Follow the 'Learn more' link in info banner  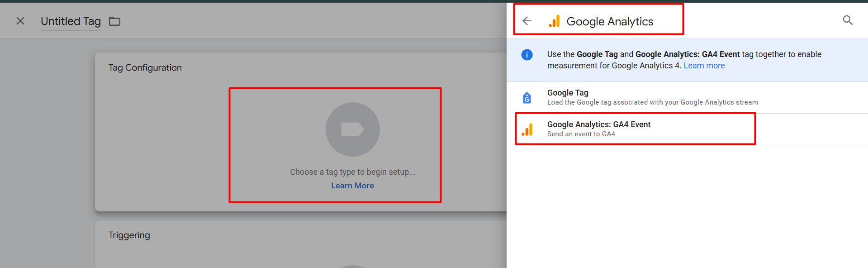click(x=704, y=66)
